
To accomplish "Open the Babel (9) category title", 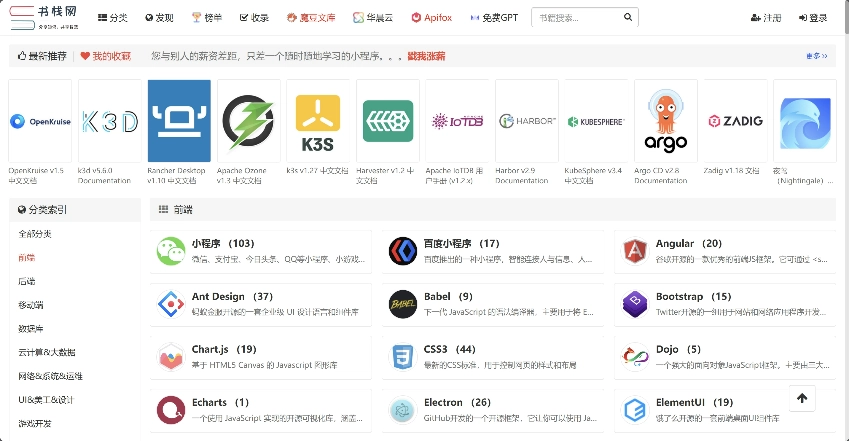I will (x=448, y=297).
